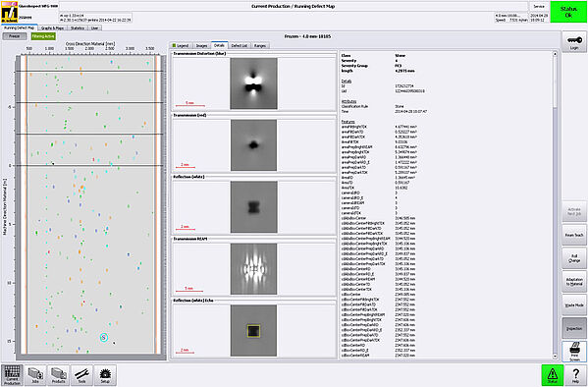This screenshot has height=387, width=588.
Task: Open the Products section
Action: tap(59, 374)
